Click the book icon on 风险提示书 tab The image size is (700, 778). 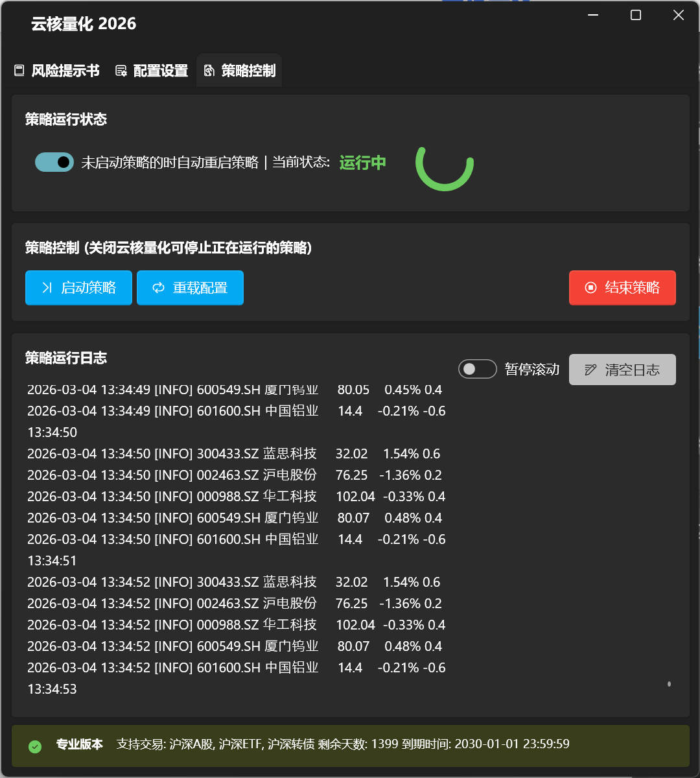[19, 70]
